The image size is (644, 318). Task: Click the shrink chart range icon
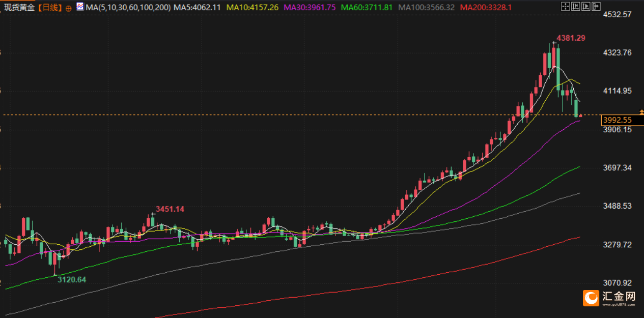click(576, 7)
